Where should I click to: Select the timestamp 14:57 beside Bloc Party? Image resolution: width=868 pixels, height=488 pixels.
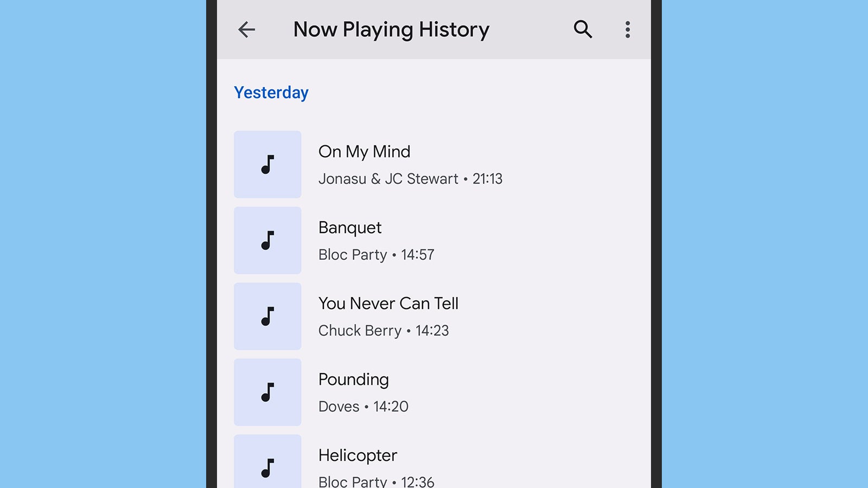[x=418, y=255]
